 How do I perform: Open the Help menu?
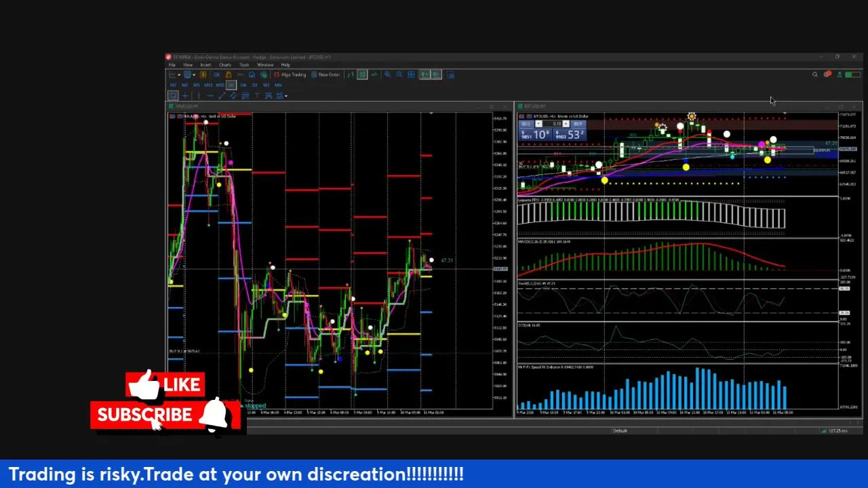pyautogui.click(x=285, y=65)
